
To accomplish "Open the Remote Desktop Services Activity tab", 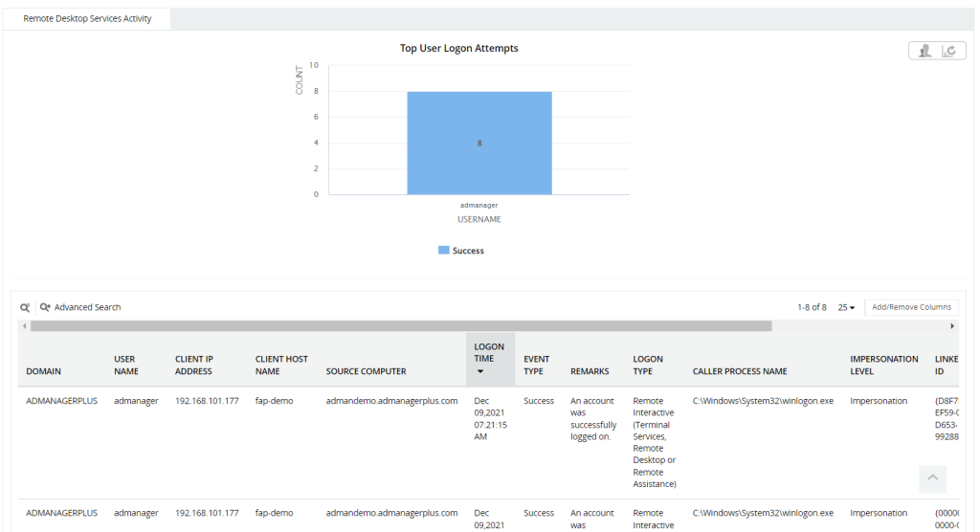I will click(x=87, y=18).
